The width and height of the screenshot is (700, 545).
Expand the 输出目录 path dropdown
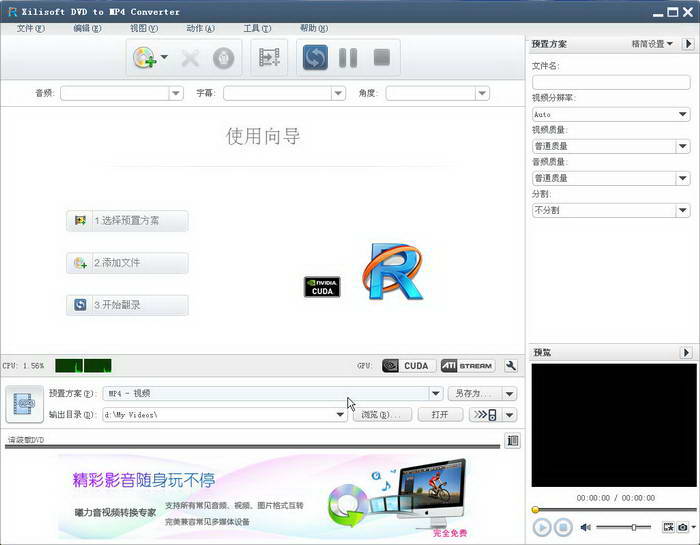340,415
